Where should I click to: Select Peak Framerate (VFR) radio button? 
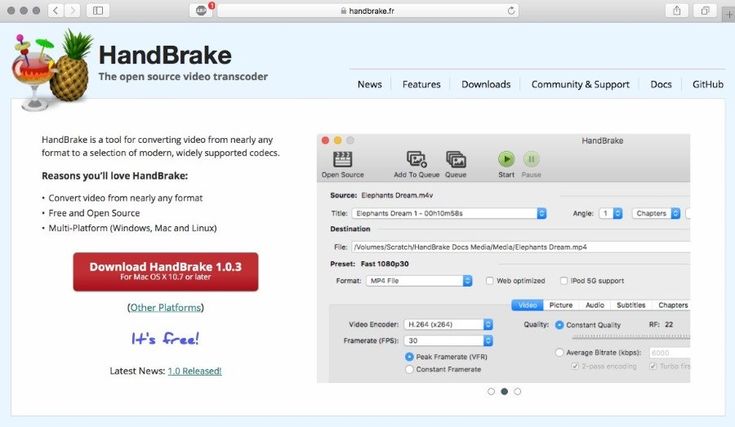409,357
